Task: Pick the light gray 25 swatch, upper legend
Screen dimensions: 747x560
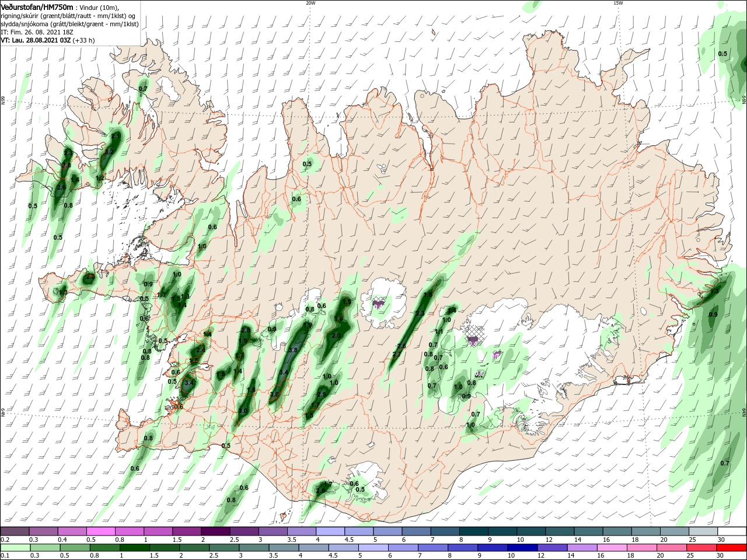Action: click(703, 531)
